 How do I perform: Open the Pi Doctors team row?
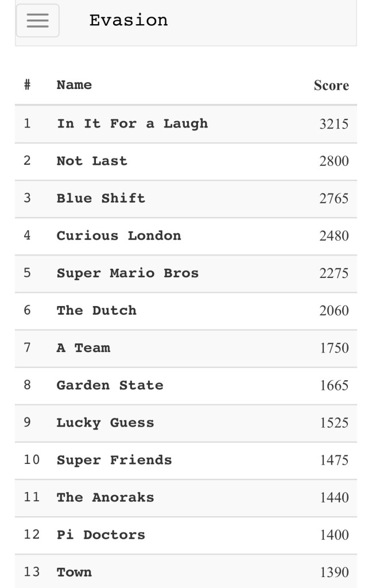[100, 535]
